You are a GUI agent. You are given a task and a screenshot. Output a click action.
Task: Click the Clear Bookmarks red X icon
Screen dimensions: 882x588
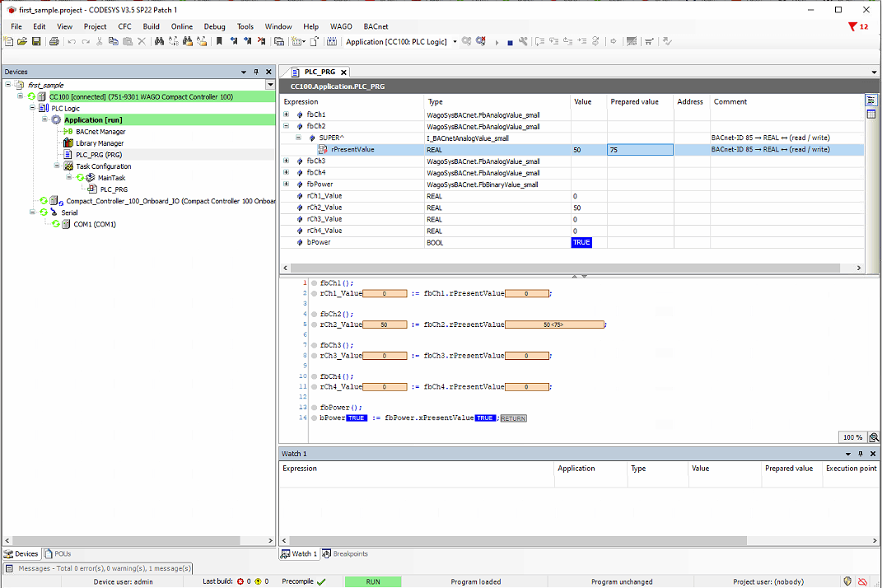[262, 42]
